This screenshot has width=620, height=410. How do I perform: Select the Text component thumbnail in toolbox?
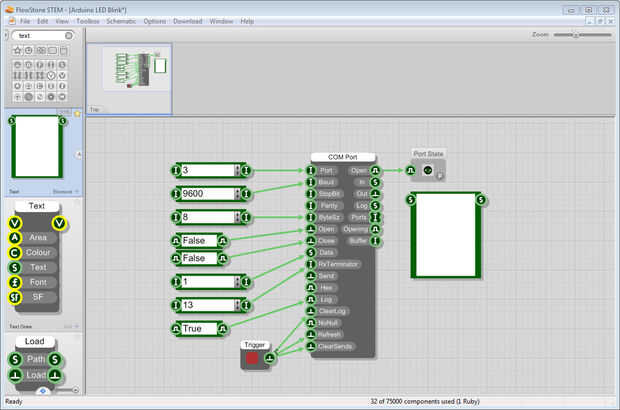click(37, 147)
